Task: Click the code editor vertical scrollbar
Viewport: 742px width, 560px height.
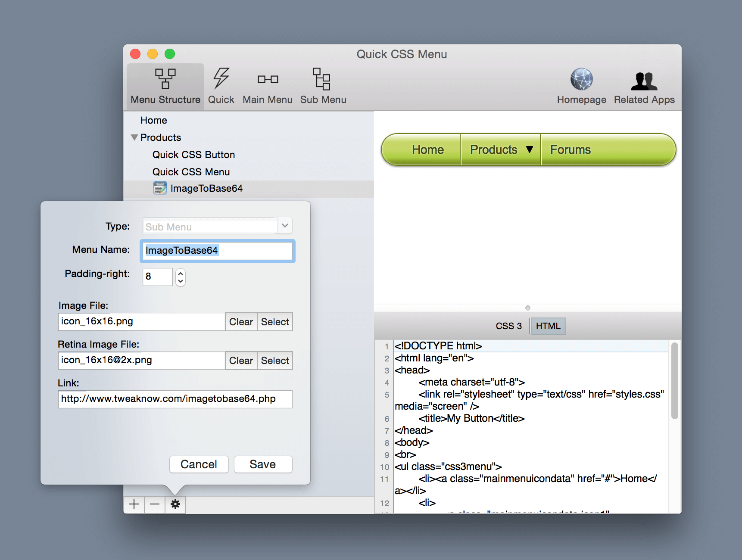Action: pos(675,380)
